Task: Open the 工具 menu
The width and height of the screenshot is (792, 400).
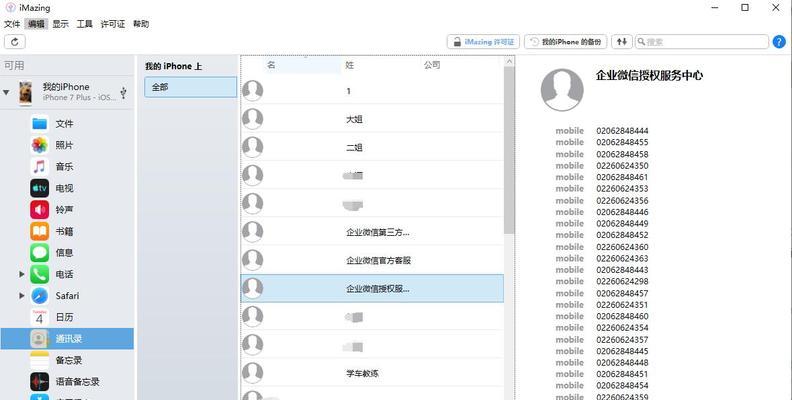Action: 85,24
